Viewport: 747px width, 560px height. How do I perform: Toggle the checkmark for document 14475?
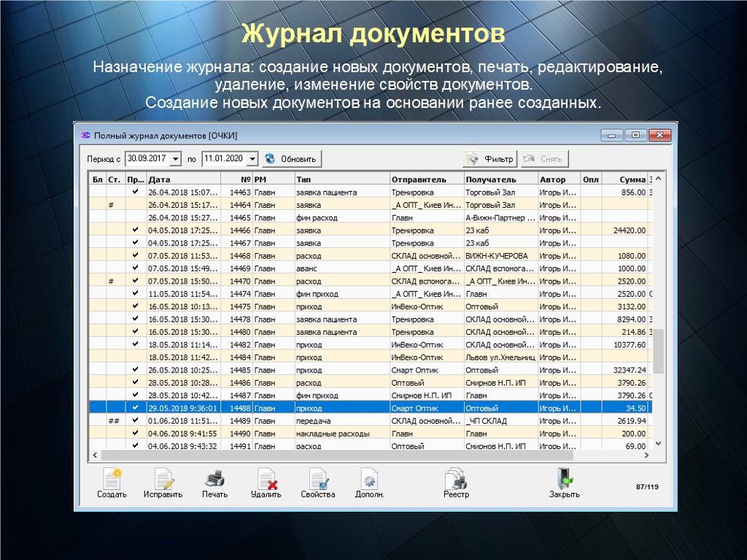(135, 307)
